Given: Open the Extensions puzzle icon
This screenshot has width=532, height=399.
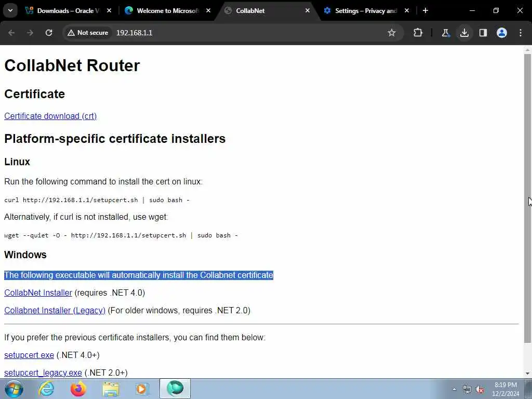Looking at the screenshot, I should pyautogui.click(x=418, y=33).
